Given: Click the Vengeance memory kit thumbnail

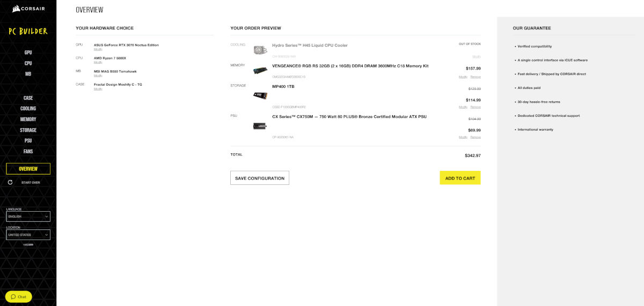Looking at the screenshot, I should (260, 70).
